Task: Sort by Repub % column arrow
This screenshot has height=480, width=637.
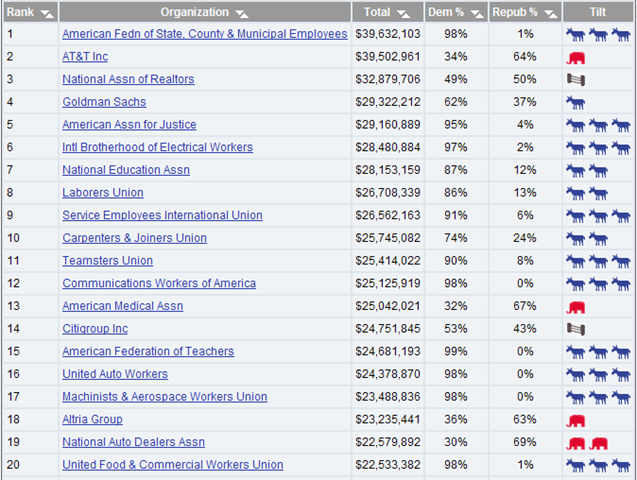Action: point(548,14)
